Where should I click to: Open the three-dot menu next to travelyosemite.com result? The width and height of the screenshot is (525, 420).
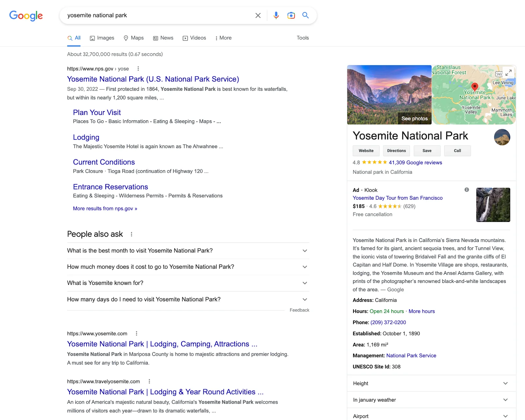click(149, 381)
